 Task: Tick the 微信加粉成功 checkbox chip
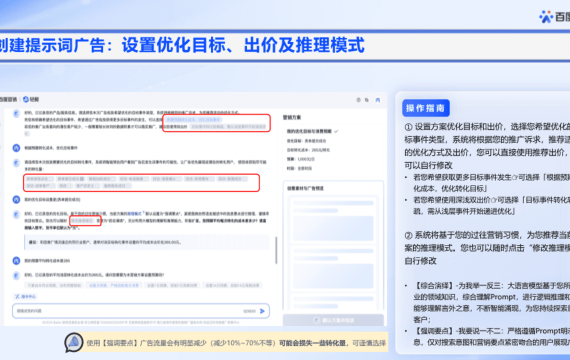click(102, 179)
